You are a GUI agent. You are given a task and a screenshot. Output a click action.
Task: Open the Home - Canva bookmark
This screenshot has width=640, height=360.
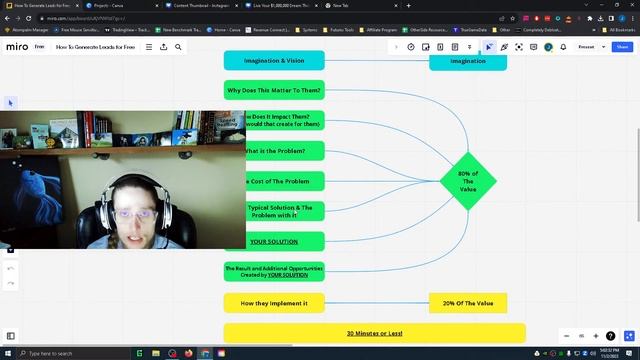pyautogui.click(x=224, y=30)
